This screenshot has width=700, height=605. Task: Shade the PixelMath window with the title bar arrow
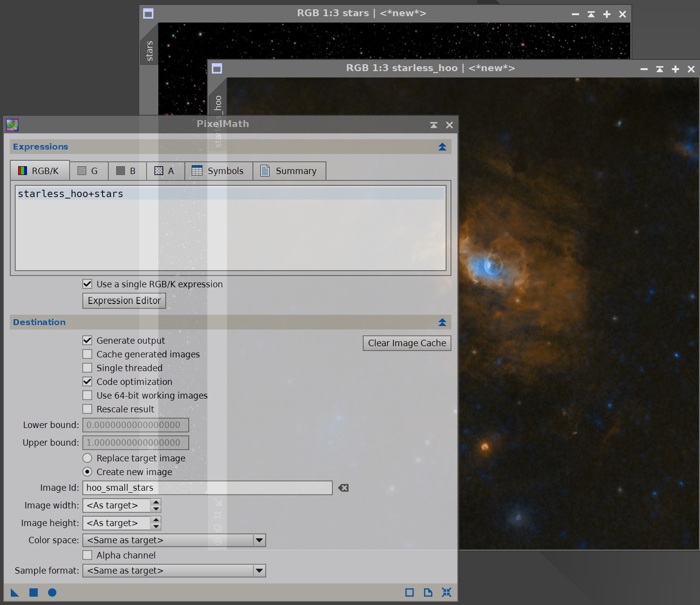[434, 125]
